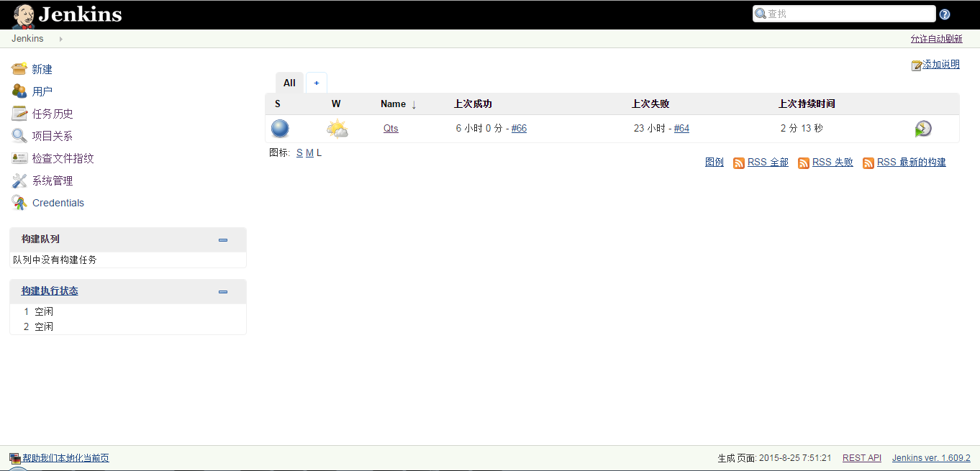Screen dimensions: 980x471
Task: Open 项目关系 magnifier icon
Action: (x=19, y=136)
